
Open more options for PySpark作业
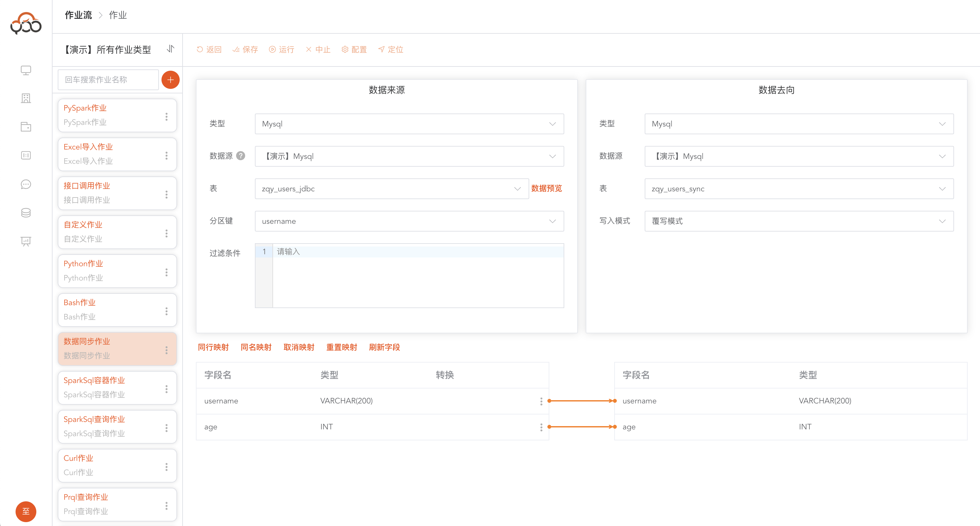tap(166, 116)
